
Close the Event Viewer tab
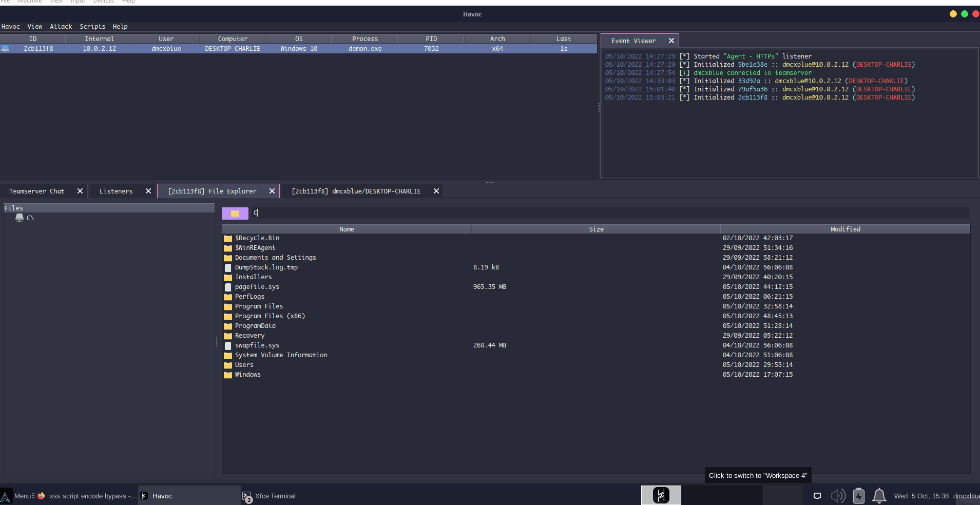[x=671, y=41]
